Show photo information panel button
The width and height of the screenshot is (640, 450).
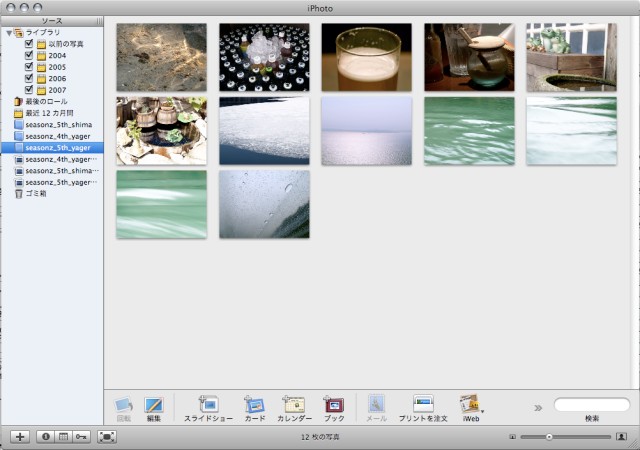tap(45, 437)
